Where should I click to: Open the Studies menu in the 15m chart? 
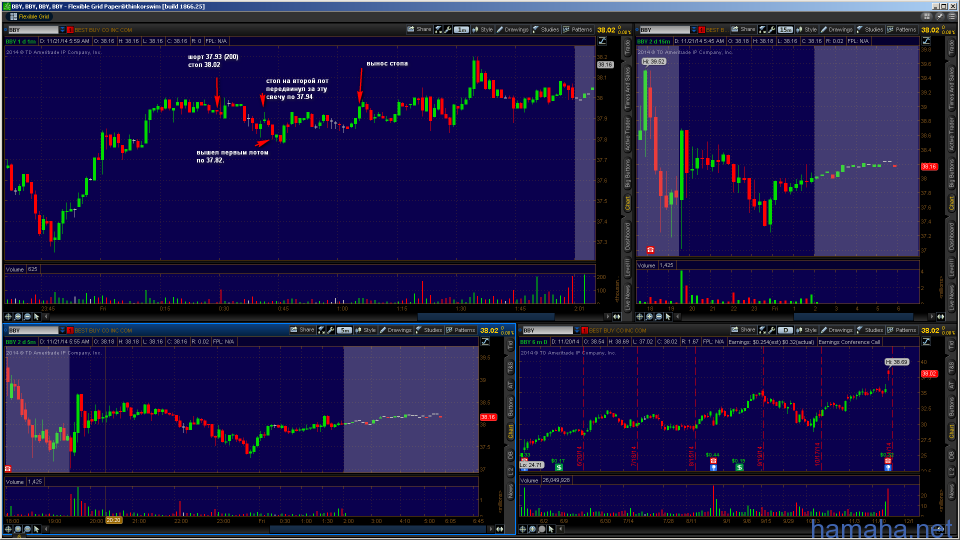[870, 29]
